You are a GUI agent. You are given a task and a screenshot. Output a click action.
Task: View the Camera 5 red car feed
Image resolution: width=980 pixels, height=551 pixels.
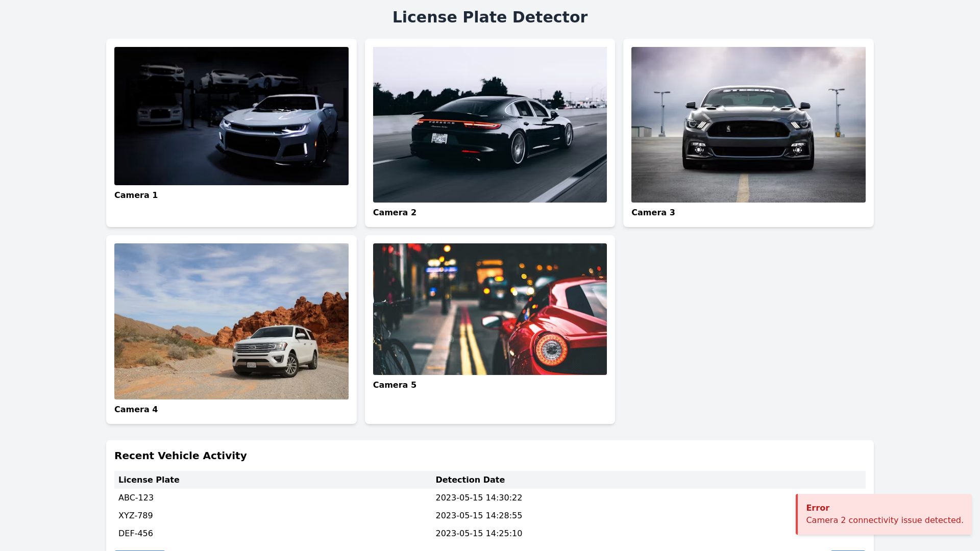click(489, 309)
